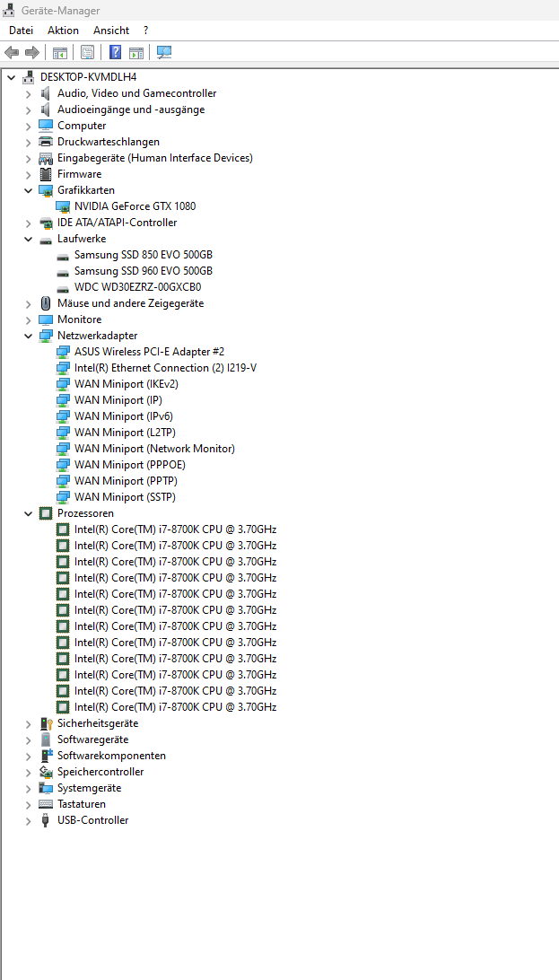This screenshot has height=980, width=559.
Task: Click the IDE ATA/ATAPI-Controller icon
Action: 46,223
